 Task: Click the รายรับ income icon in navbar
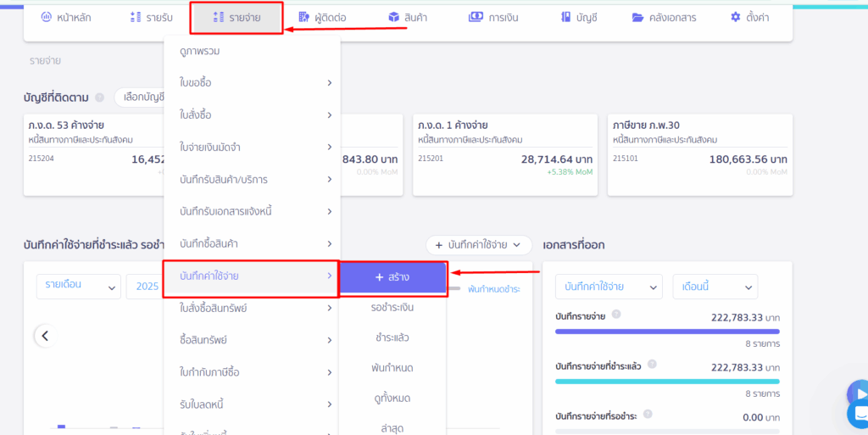136,17
